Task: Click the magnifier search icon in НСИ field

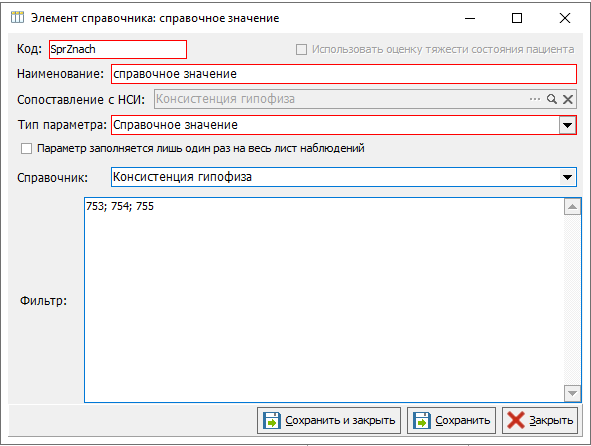Action: [x=552, y=99]
